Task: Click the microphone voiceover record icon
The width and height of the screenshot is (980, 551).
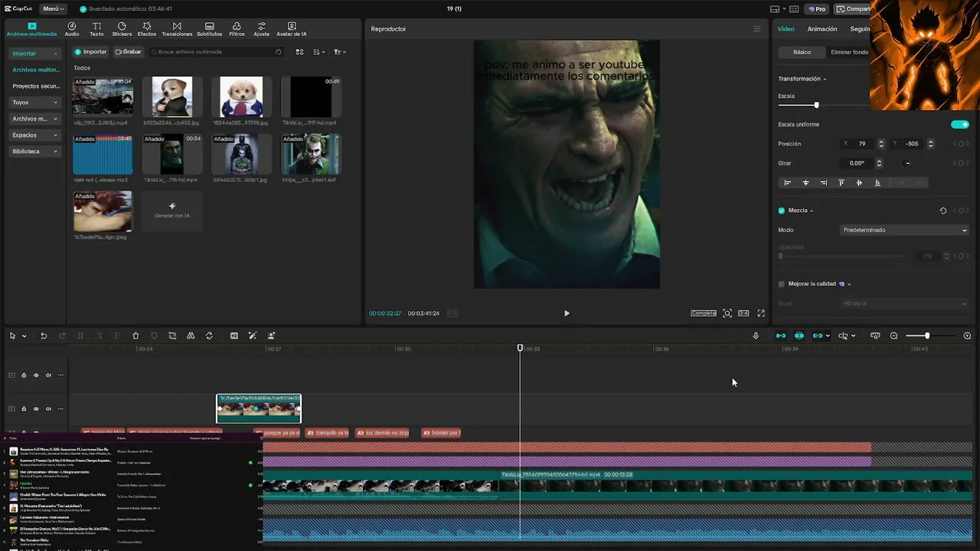Action: 756,336
